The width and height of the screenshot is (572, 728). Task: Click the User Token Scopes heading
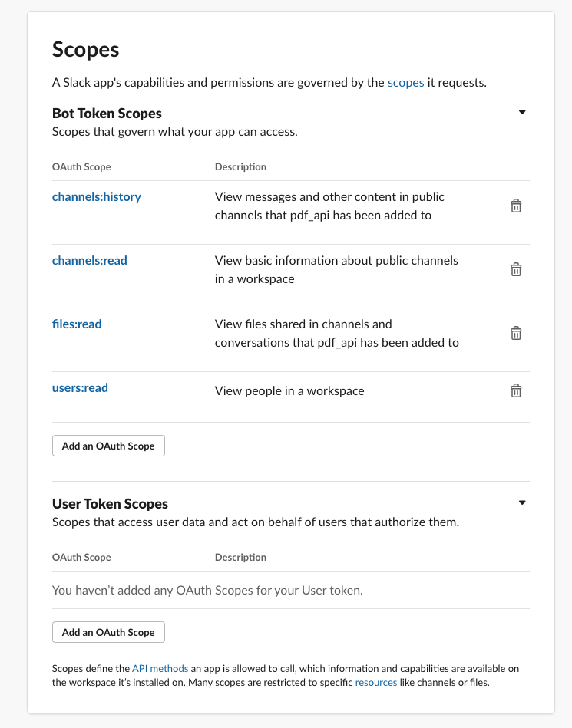click(110, 504)
